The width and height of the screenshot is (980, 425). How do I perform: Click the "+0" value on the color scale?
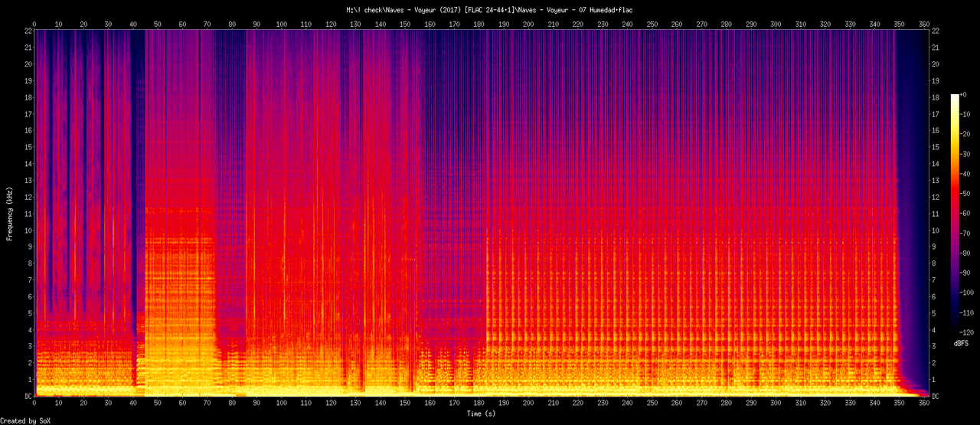pos(965,94)
